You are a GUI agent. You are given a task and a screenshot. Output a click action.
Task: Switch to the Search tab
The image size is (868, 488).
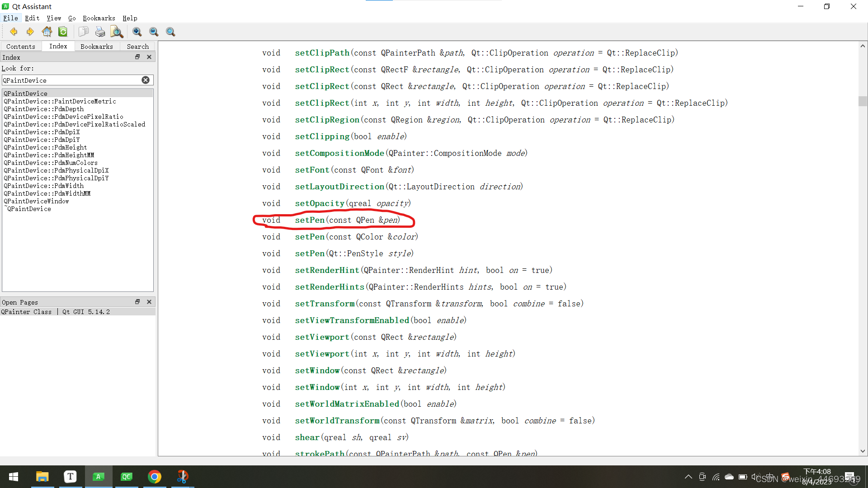[x=138, y=47]
